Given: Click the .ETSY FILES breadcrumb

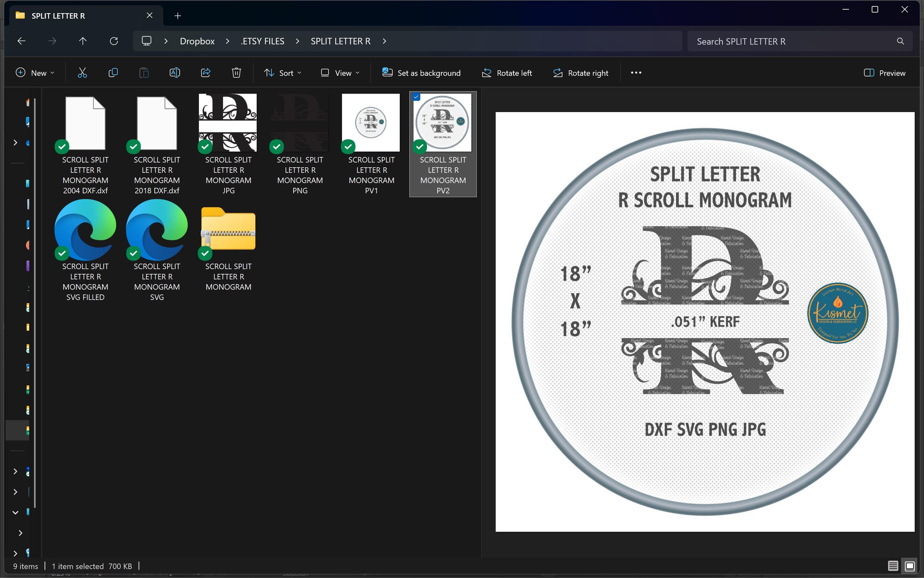Looking at the screenshot, I should (263, 41).
